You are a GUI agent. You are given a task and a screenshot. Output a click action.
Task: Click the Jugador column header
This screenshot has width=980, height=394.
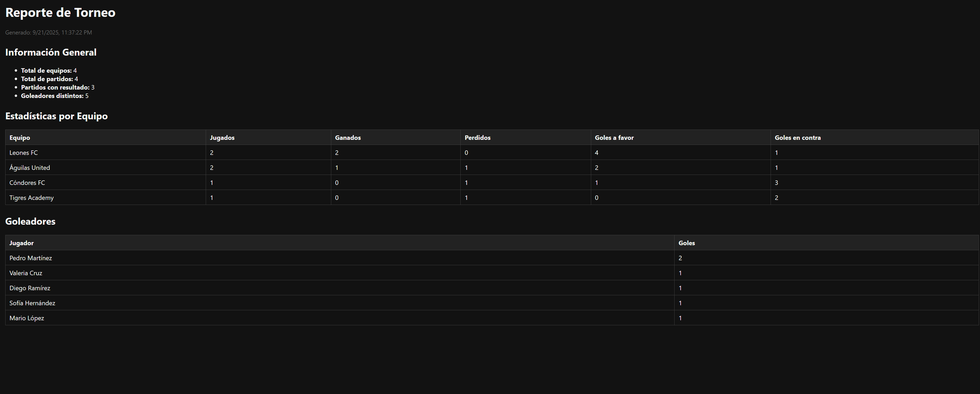pos(22,243)
